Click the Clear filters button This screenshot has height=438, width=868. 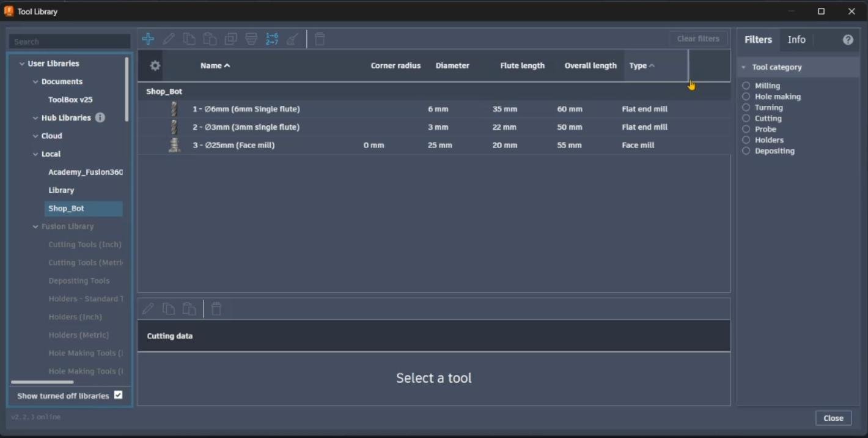698,39
